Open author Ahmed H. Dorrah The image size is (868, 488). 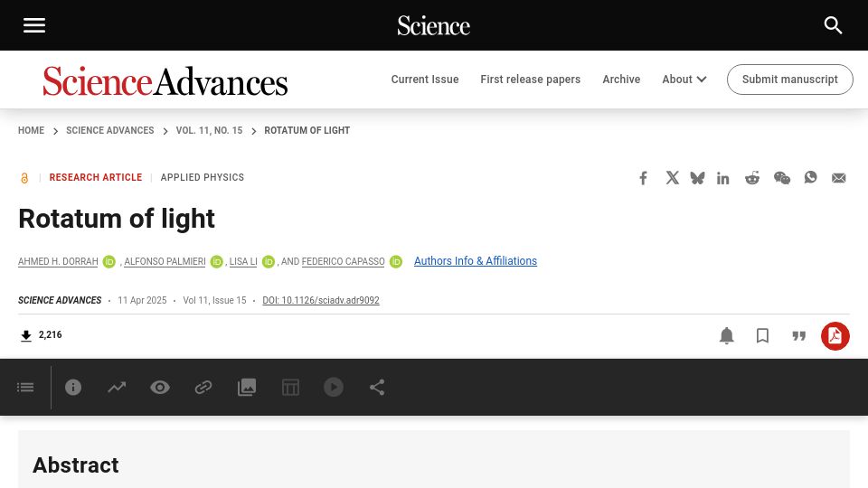pyautogui.click(x=58, y=262)
